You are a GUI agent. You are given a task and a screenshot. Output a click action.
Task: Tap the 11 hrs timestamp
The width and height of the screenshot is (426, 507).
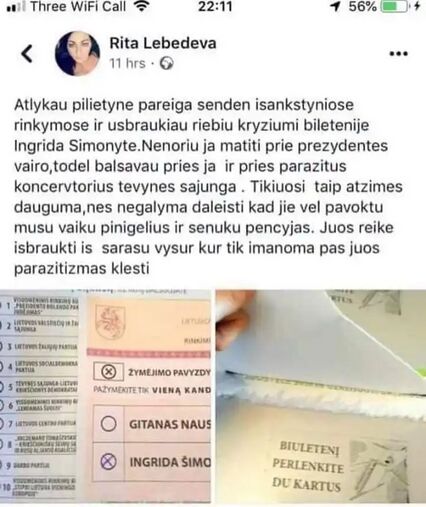tap(127, 63)
